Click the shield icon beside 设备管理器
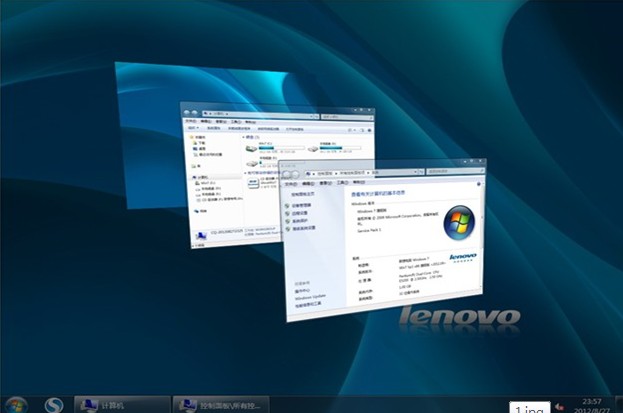The width and height of the screenshot is (623, 413). (287, 206)
